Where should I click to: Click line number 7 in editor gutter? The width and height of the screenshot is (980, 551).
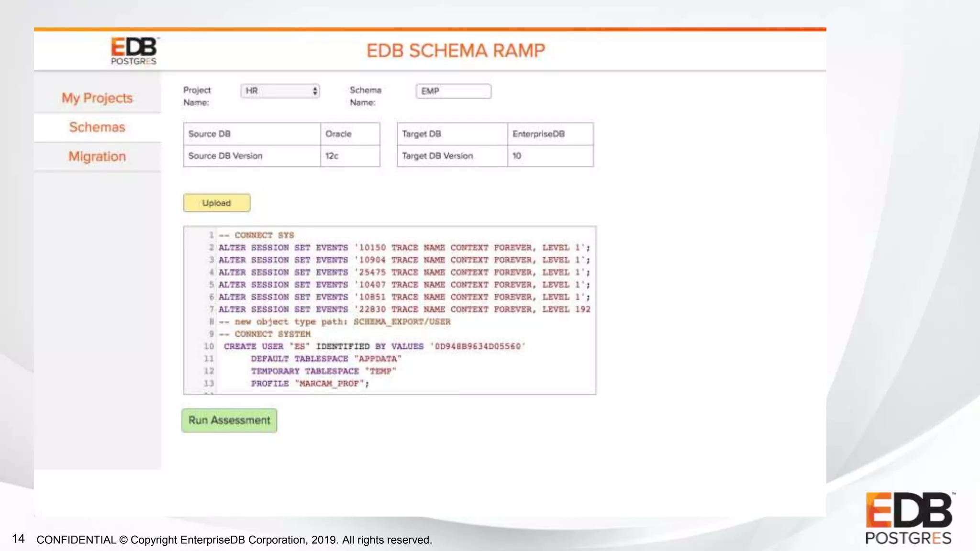(211, 309)
